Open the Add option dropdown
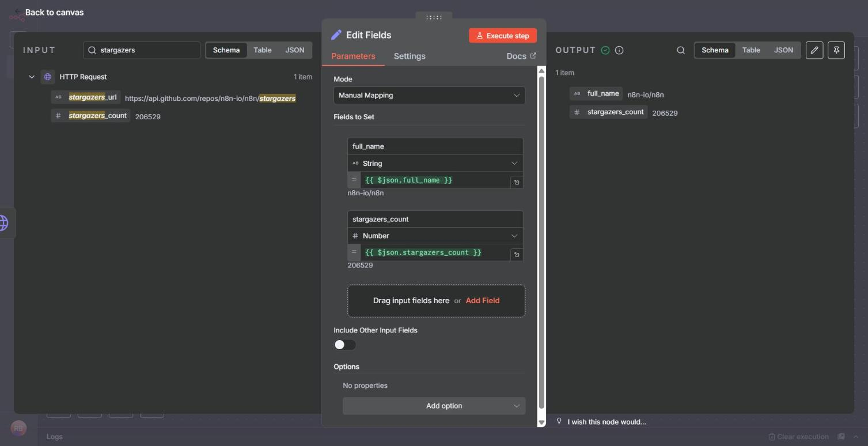Screen dimensions: 868x446 434,406
